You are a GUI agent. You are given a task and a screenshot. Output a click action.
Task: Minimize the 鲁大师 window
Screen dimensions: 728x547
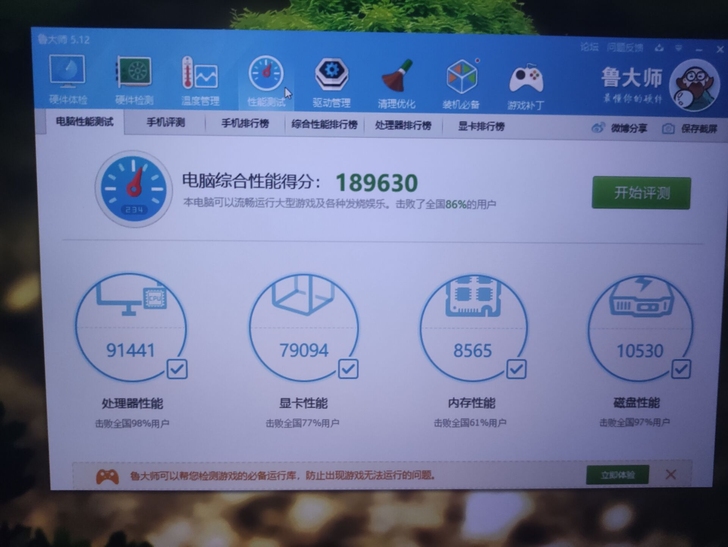[x=699, y=49]
